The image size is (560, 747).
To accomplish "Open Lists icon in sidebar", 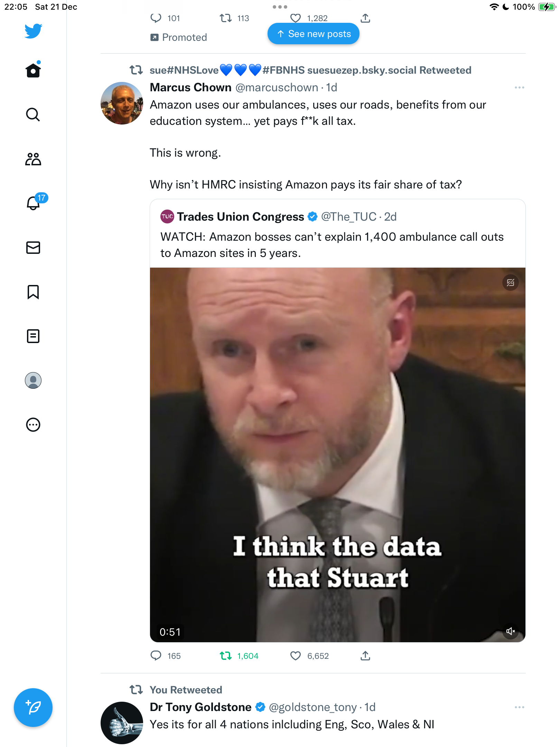I will point(33,336).
